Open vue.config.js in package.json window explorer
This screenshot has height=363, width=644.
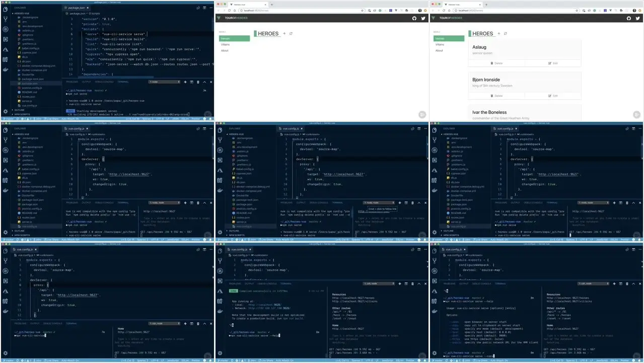(x=29, y=106)
